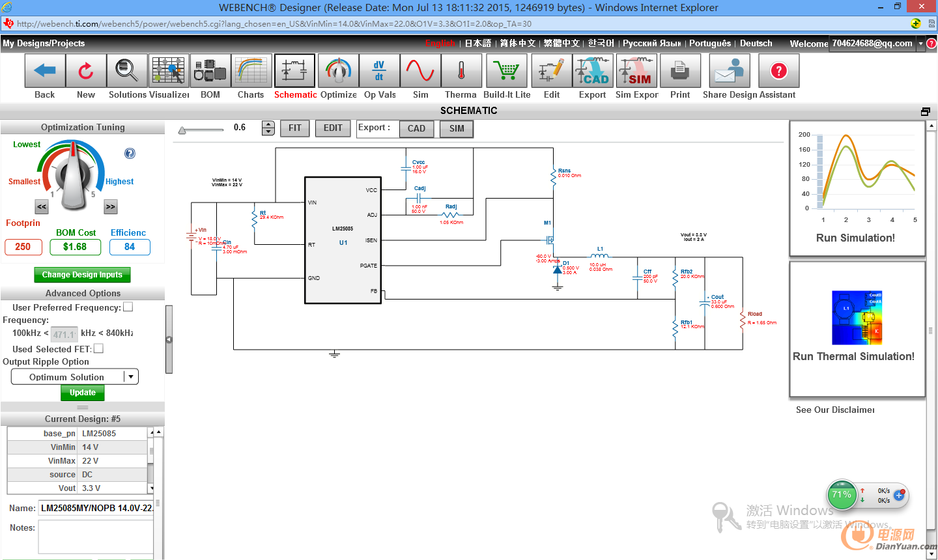Click the BOM Cost value $1.68
This screenshot has width=938, height=560.
coord(75,247)
